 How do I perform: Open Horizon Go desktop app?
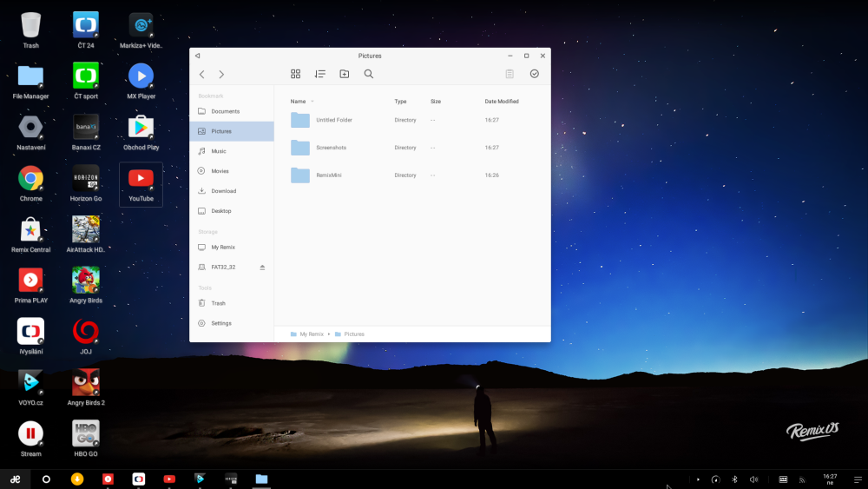(x=86, y=184)
